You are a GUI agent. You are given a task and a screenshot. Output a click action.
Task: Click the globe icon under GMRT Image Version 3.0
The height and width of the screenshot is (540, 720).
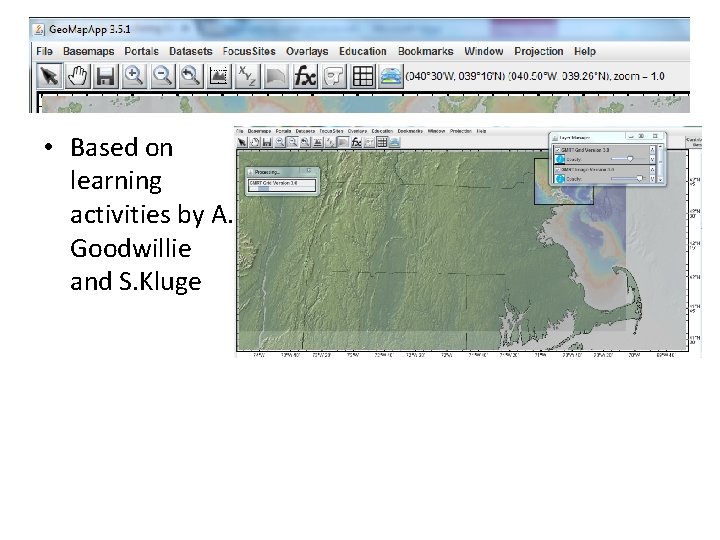560,179
